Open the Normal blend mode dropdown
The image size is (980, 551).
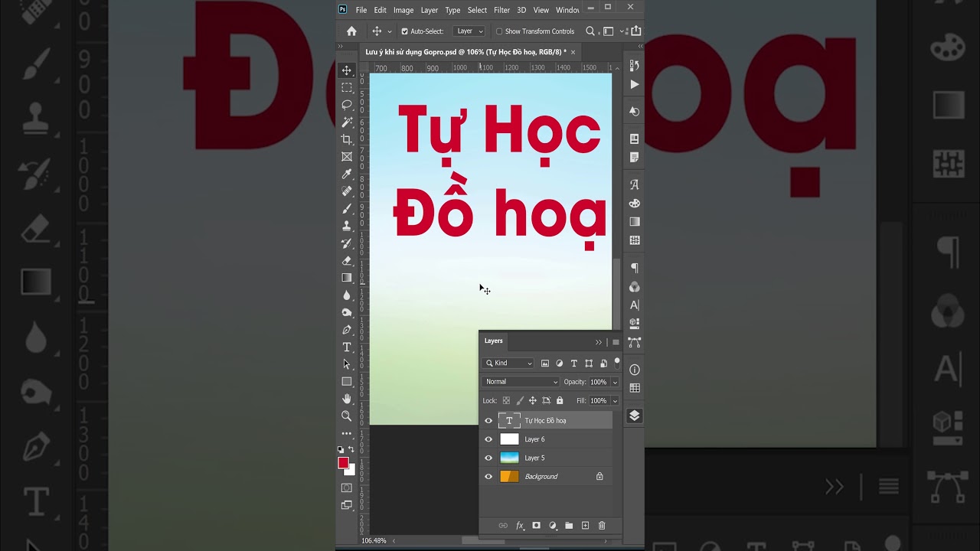coord(521,382)
